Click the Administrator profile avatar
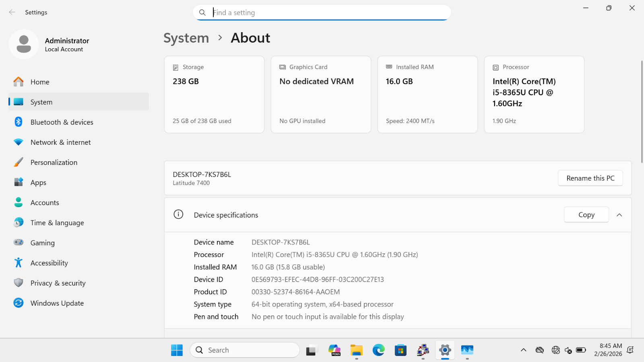 pyautogui.click(x=24, y=44)
